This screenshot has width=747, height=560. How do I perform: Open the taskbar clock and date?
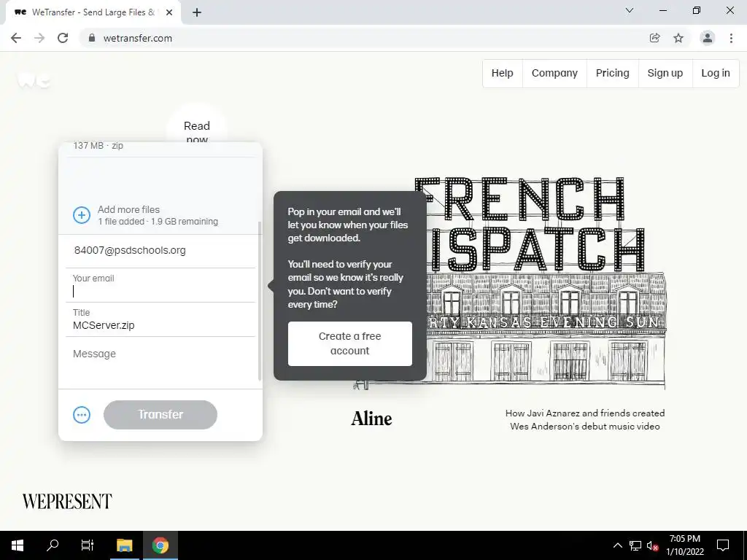click(x=684, y=545)
